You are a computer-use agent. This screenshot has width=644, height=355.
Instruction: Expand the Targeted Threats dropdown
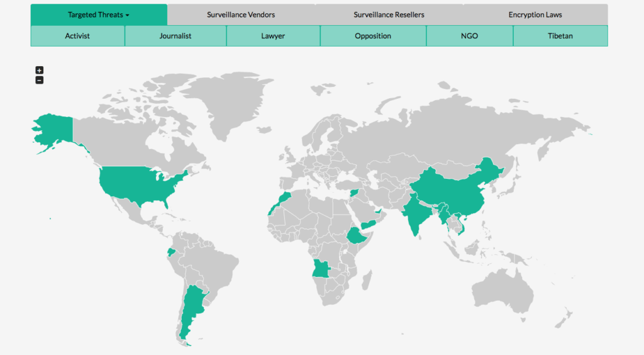pos(99,14)
